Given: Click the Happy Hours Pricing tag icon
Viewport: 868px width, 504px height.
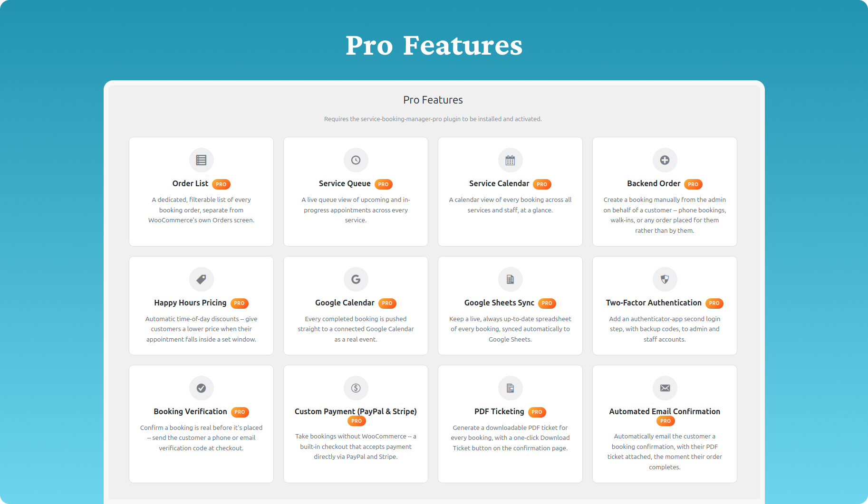Looking at the screenshot, I should [x=201, y=279].
